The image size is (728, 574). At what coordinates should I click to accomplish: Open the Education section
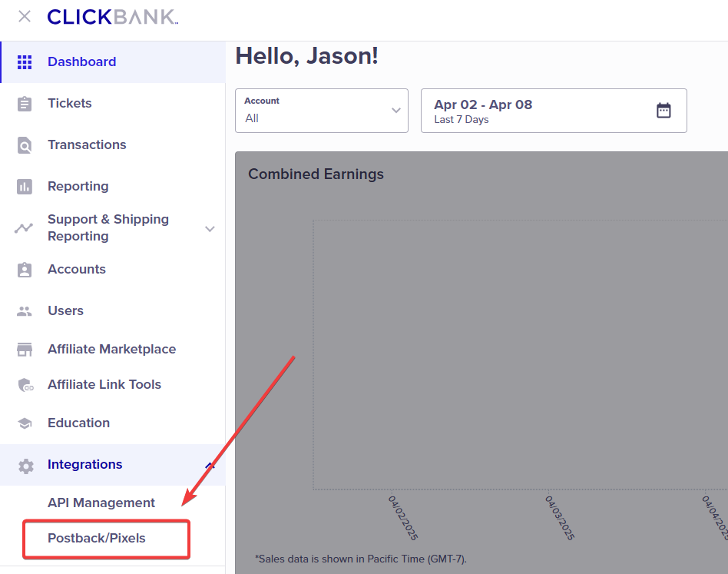[x=113, y=423]
